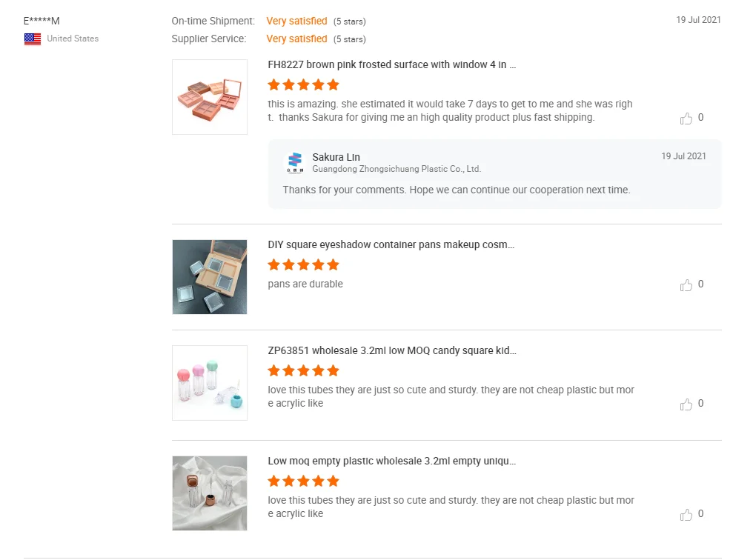Open DIY square eyeshadow container pans link
753x560 pixels.
coord(391,245)
